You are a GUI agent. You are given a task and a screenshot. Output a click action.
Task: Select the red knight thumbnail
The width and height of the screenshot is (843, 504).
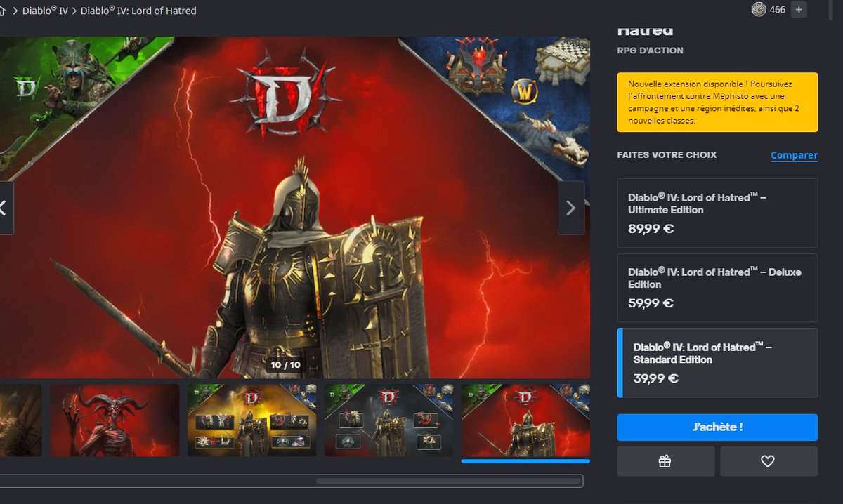[525, 420]
